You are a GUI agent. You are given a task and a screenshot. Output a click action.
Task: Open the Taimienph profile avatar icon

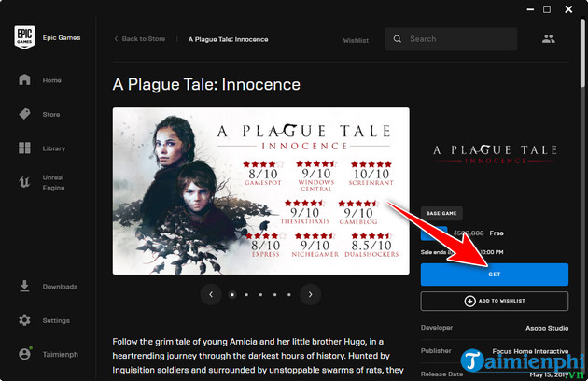[25, 354]
